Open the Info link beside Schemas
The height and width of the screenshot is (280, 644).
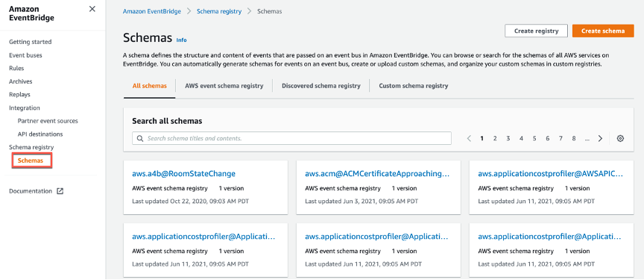(x=181, y=40)
